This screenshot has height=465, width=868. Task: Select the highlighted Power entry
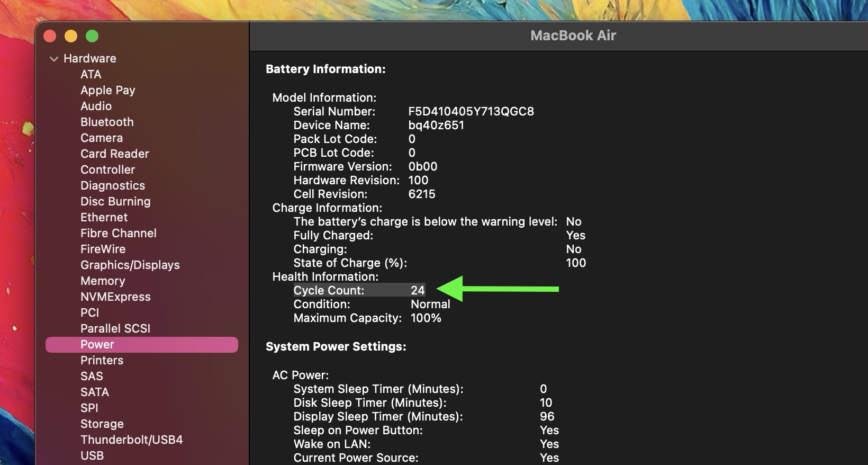142,344
